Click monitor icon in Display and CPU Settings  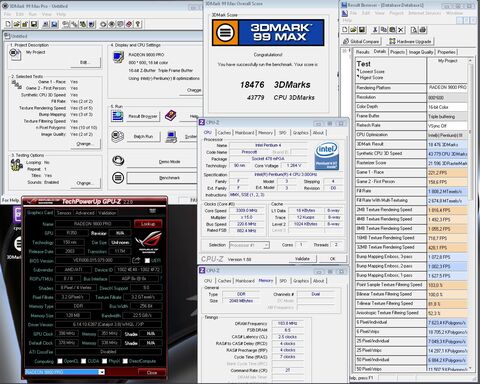[118, 57]
